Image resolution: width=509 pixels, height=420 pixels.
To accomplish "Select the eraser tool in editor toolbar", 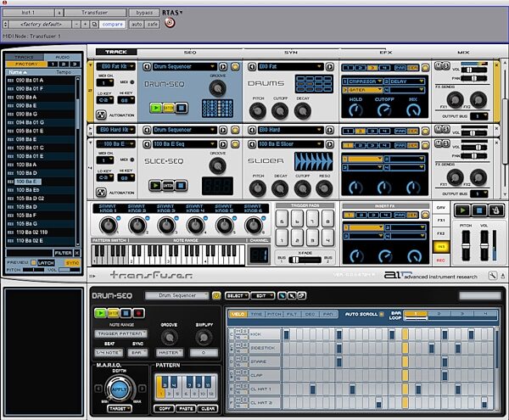I will pyautogui.click(x=292, y=295).
